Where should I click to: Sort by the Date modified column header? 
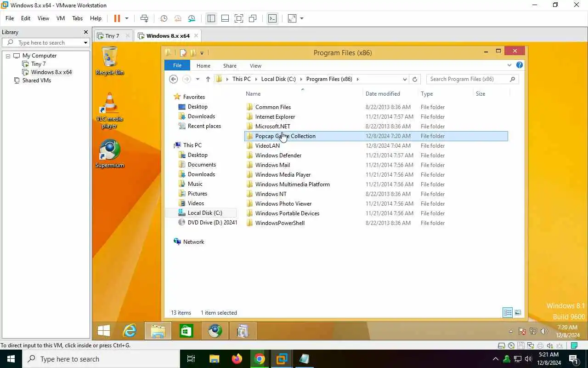point(383,94)
